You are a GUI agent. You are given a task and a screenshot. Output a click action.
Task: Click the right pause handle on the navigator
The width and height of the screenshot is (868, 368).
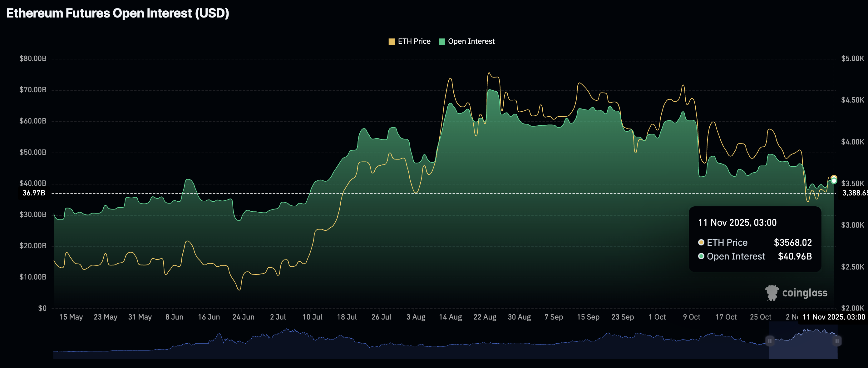837,341
